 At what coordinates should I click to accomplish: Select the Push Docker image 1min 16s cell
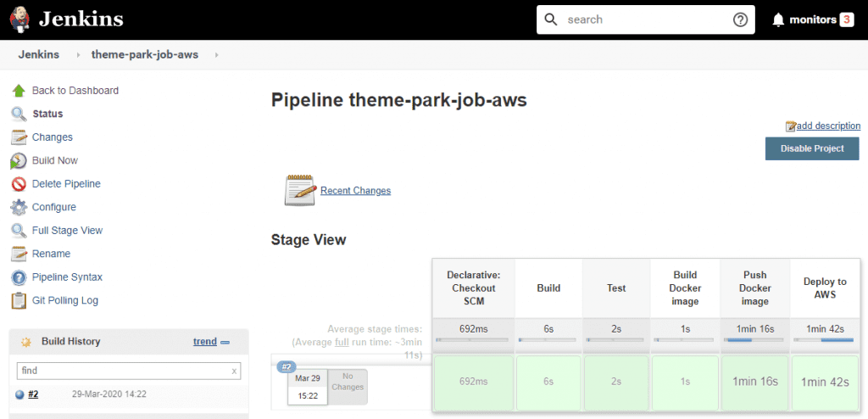click(754, 382)
